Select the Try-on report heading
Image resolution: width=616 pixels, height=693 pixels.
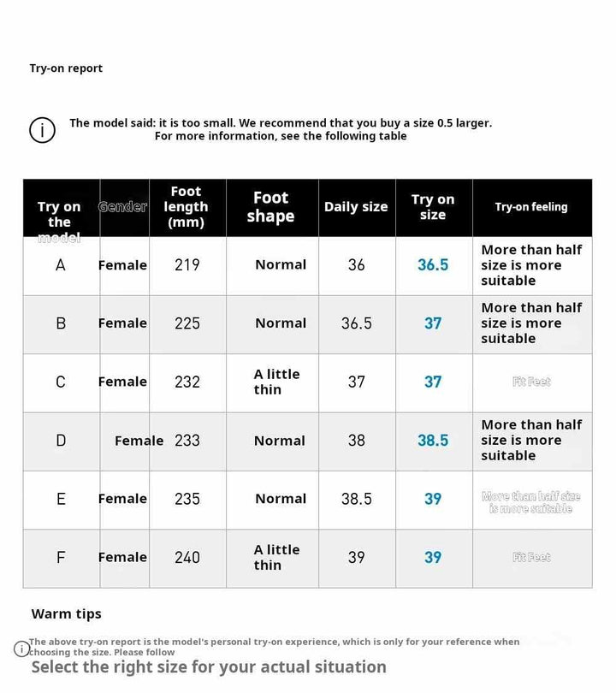[x=66, y=68]
